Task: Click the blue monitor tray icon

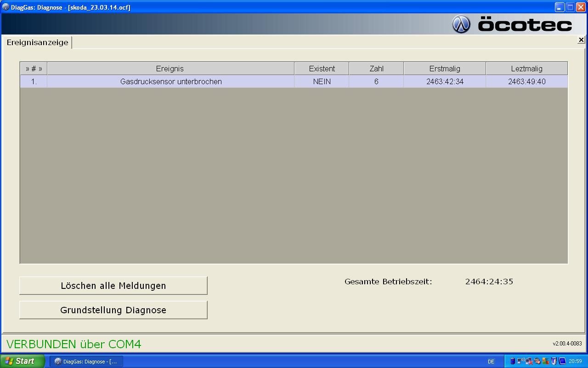Action: (562, 361)
